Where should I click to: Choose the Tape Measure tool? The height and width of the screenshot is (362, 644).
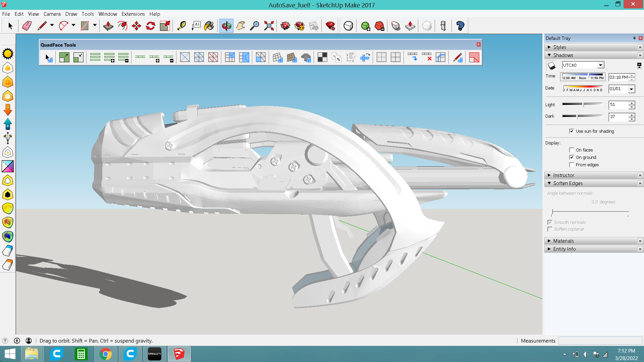click(x=181, y=26)
